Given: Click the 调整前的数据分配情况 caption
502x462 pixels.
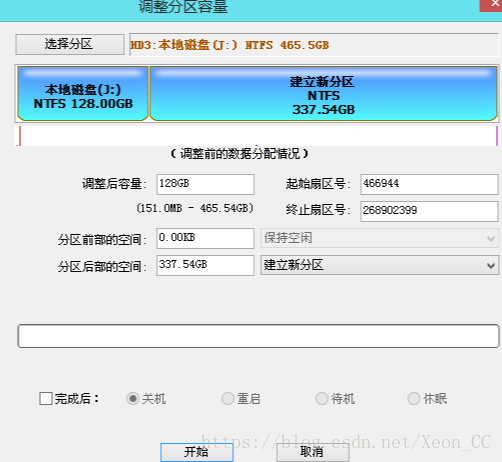Looking at the screenshot, I should (239, 154).
